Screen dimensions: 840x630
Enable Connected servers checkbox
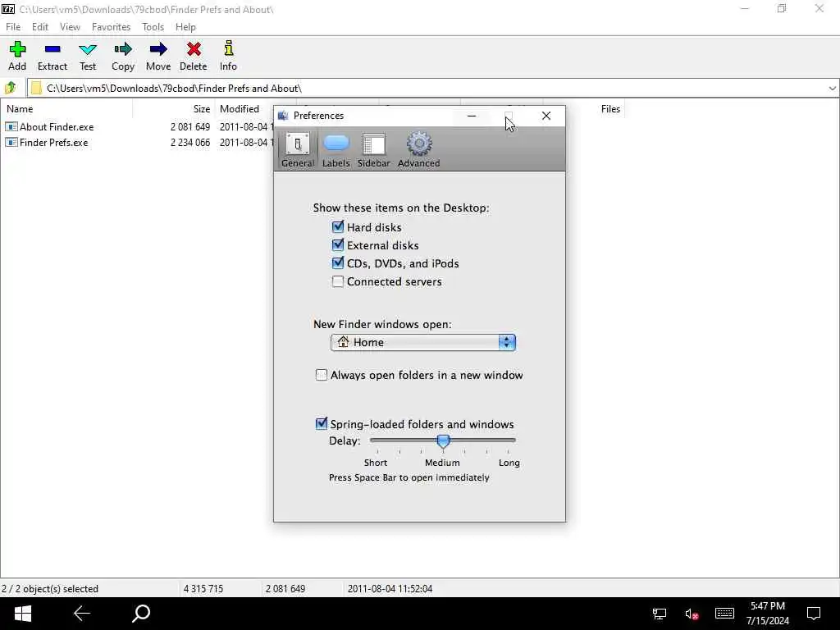click(x=337, y=281)
